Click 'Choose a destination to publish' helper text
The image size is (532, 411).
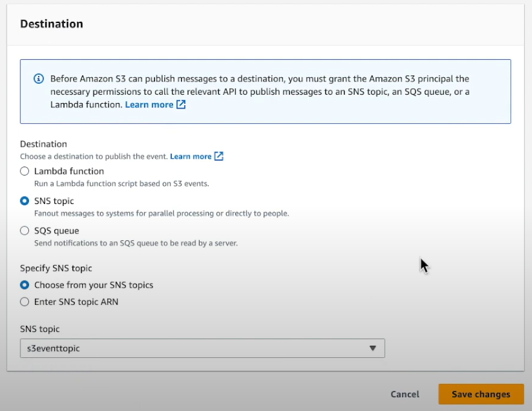[x=94, y=156]
